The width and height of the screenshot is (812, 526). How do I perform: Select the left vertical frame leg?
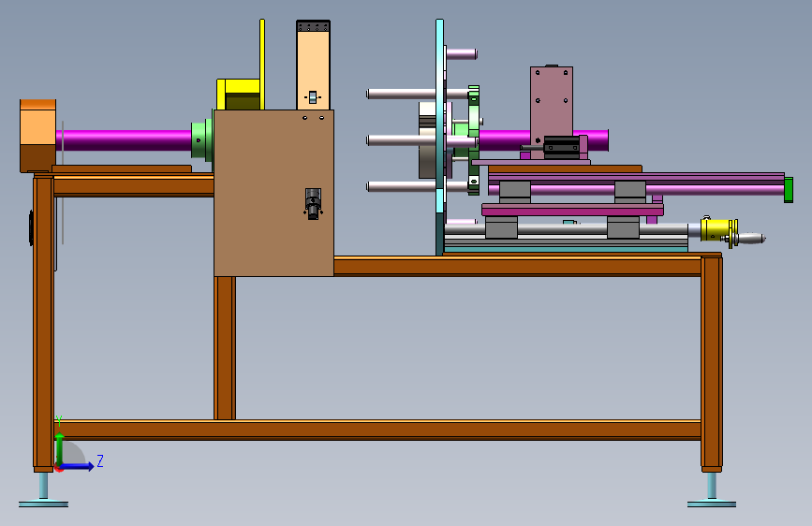pyautogui.click(x=43, y=322)
